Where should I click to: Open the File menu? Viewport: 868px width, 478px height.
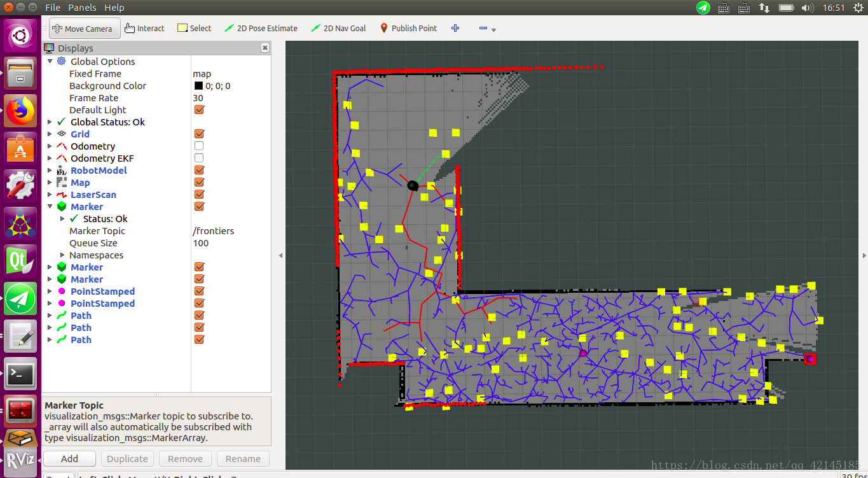point(53,8)
